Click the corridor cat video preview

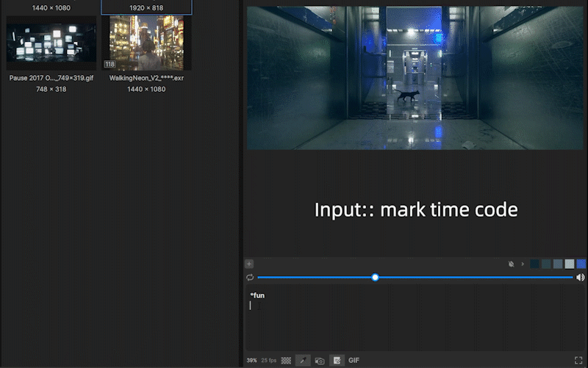click(415, 78)
